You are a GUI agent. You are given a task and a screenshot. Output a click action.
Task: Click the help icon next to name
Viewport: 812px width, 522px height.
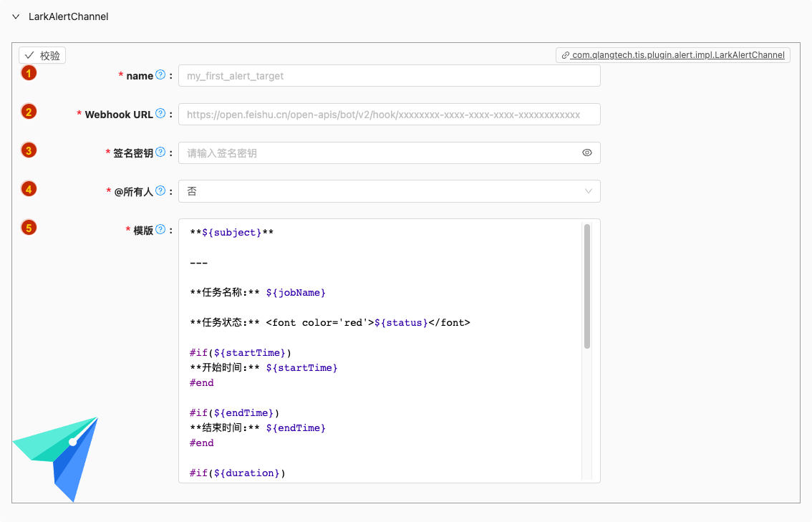point(160,75)
